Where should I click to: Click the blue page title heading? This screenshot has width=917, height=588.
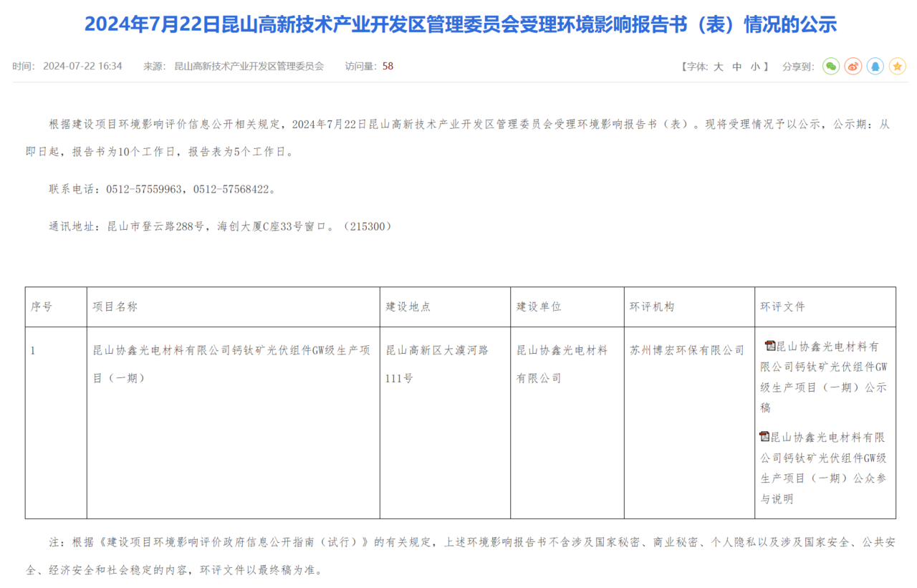[x=460, y=24]
